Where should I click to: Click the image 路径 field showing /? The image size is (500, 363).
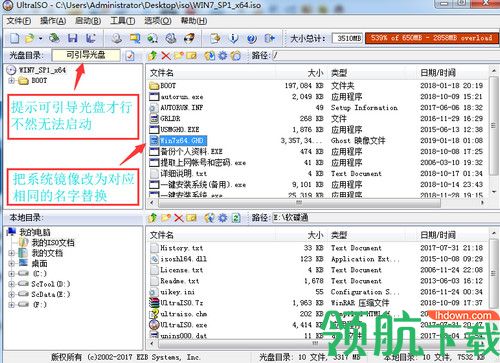pos(385,55)
